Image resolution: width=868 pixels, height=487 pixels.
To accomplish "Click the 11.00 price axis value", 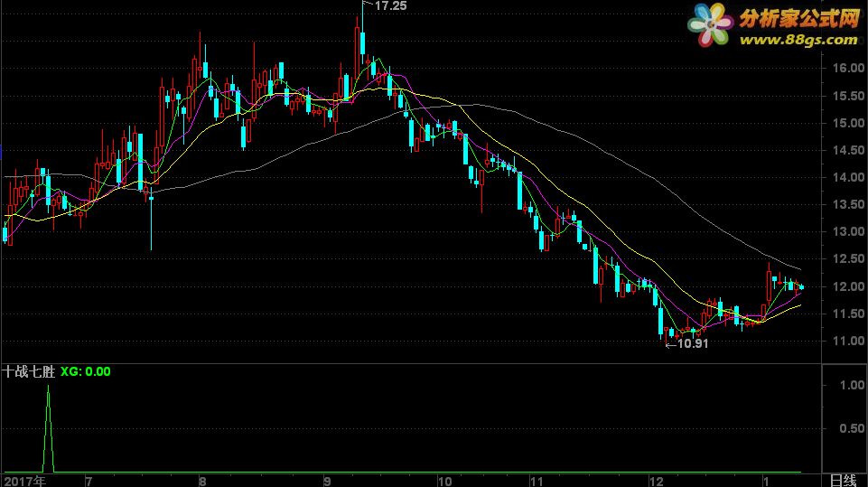I will click(849, 341).
